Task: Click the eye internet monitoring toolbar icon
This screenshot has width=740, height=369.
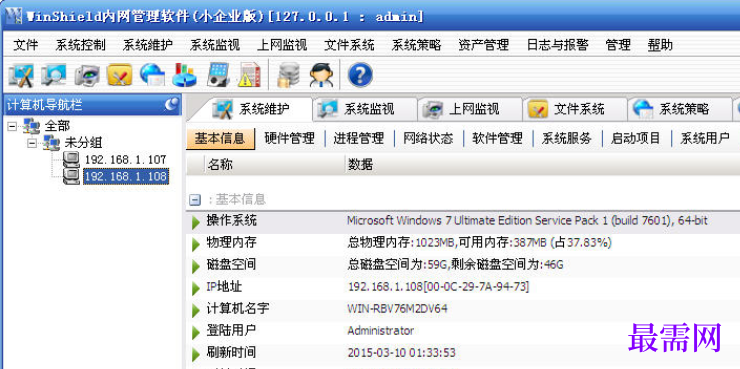Action: point(87,75)
